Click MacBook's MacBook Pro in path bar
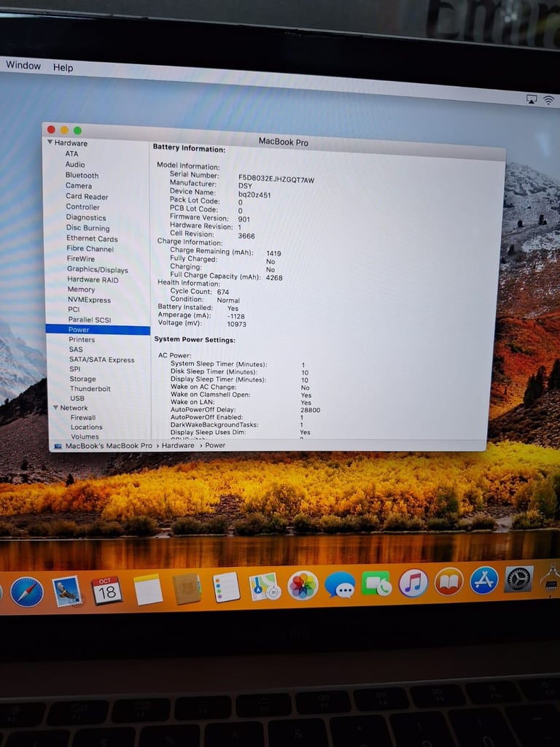The height and width of the screenshot is (747, 560). tap(109, 446)
